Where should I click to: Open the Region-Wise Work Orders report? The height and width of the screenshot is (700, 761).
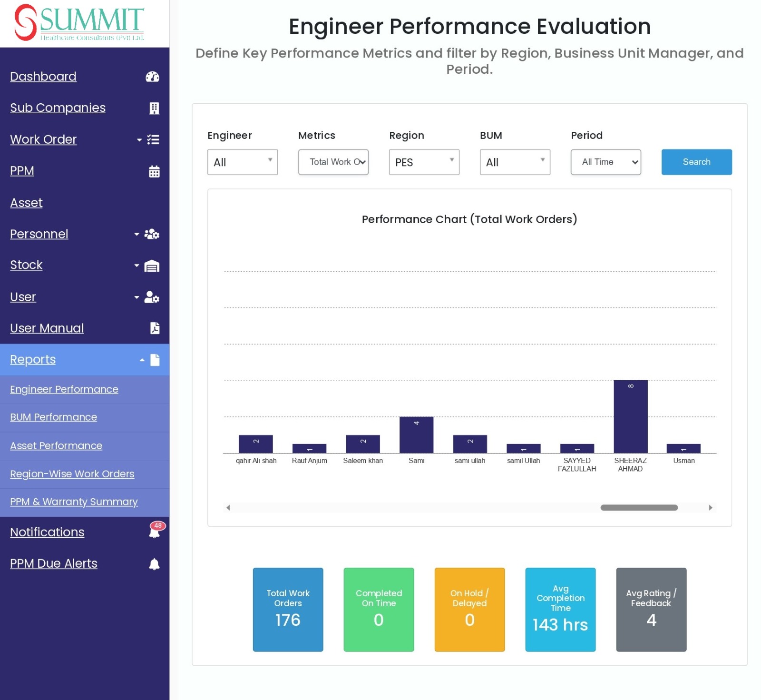[72, 474]
